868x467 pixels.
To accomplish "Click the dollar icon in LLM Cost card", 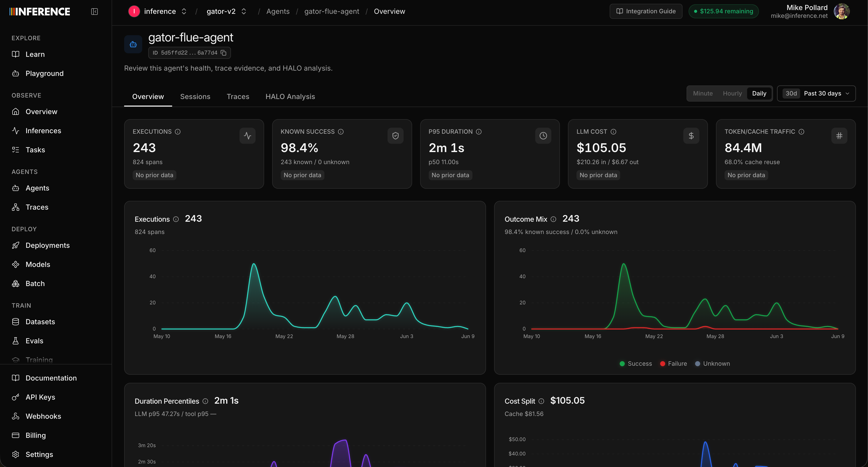I will [691, 136].
